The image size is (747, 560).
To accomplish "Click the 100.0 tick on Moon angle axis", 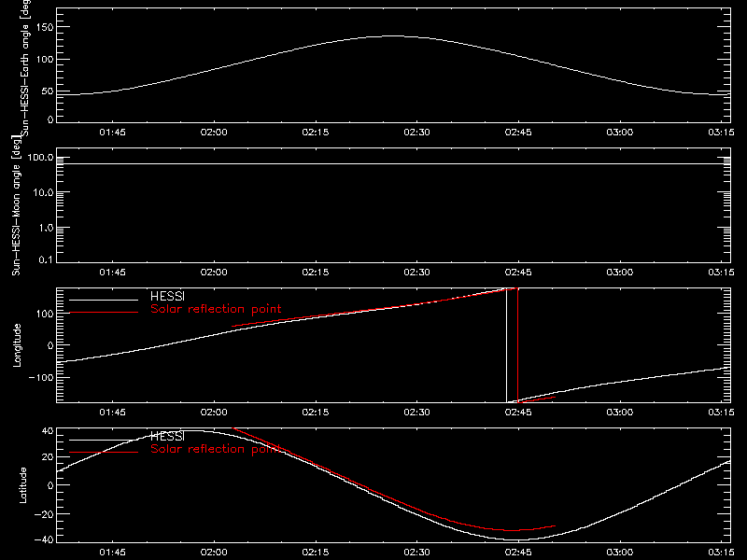I will tap(40, 158).
